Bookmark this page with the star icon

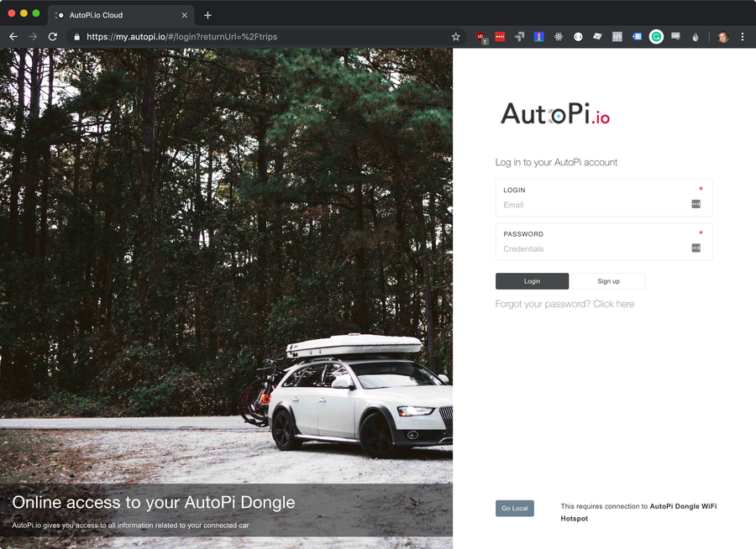[456, 37]
